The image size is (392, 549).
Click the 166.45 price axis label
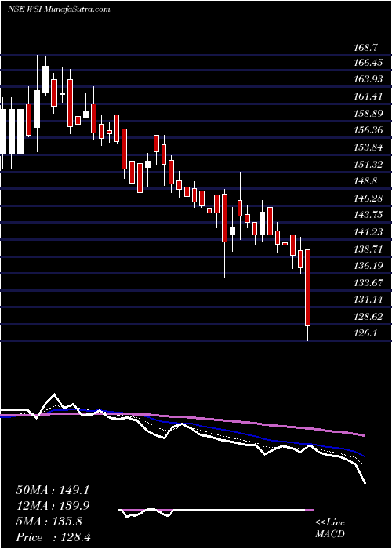pyautogui.click(x=368, y=63)
